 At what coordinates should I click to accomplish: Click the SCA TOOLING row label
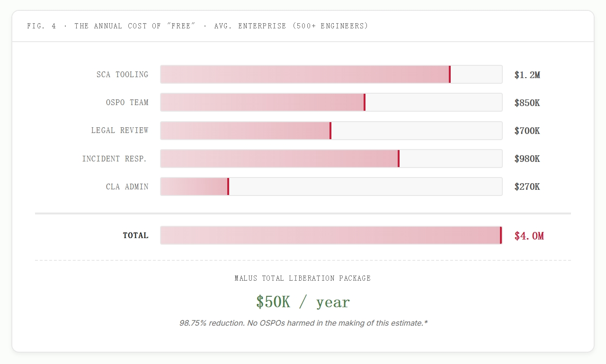[122, 74]
